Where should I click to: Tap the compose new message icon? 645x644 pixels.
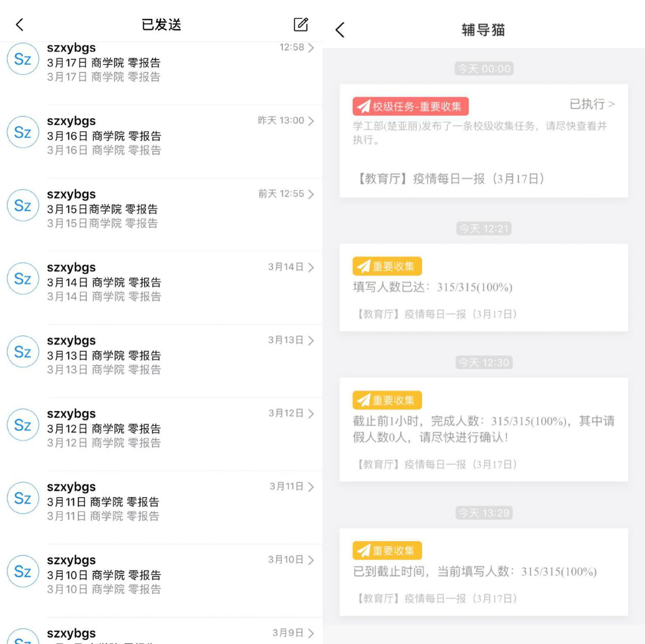301,24
